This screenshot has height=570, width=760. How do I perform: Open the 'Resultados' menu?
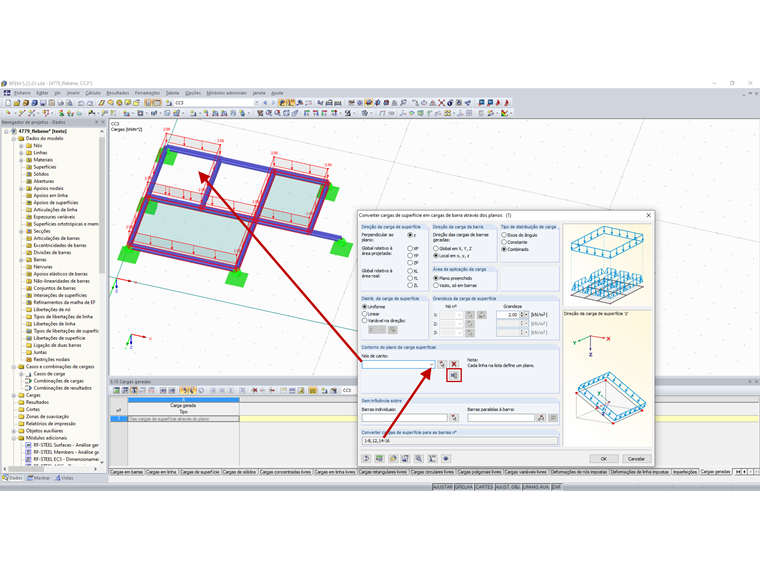(x=118, y=93)
